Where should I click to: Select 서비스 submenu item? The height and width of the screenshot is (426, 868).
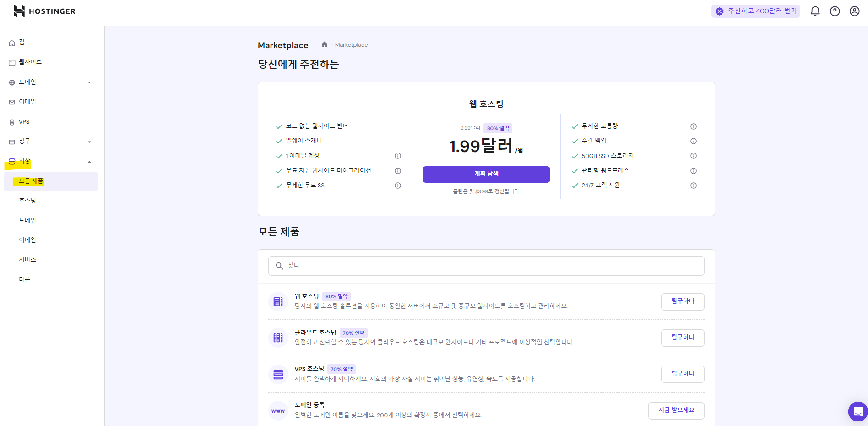pos(27,260)
